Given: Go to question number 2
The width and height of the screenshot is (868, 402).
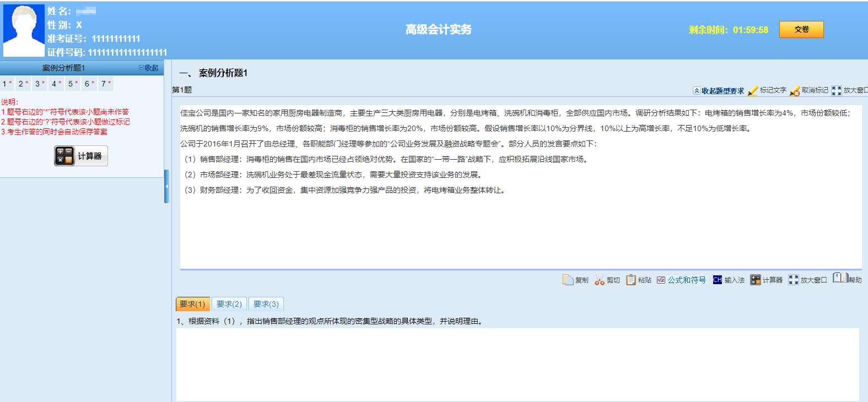Looking at the screenshot, I should coord(24,84).
